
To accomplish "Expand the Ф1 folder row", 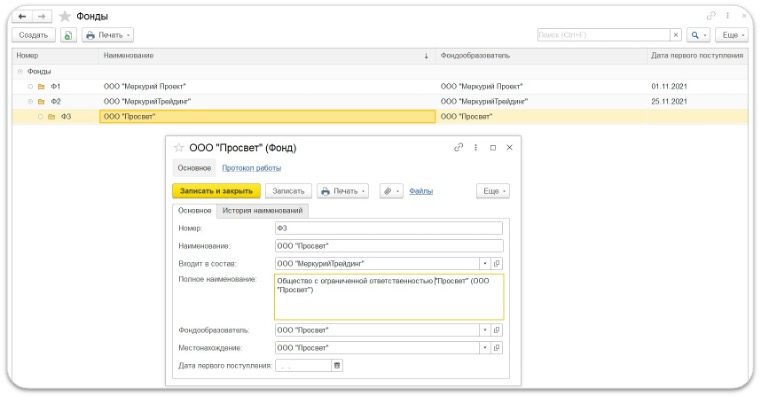I will (x=30, y=86).
